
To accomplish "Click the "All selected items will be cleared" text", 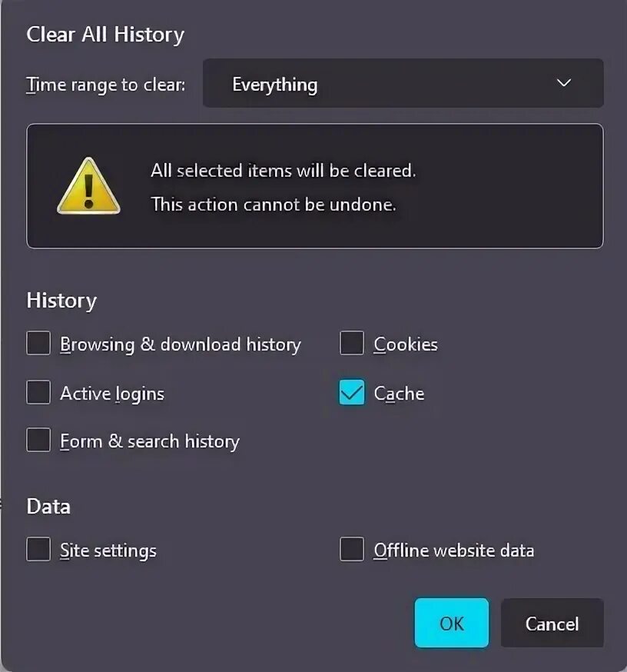I will tap(283, 171).
